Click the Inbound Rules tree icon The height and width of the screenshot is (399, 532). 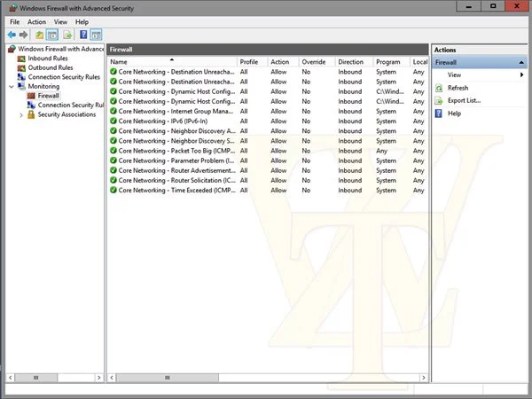point(21,59)
